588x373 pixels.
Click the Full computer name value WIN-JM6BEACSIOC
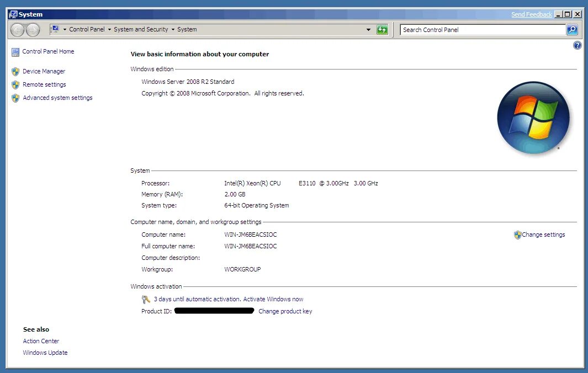coord(251,246)
